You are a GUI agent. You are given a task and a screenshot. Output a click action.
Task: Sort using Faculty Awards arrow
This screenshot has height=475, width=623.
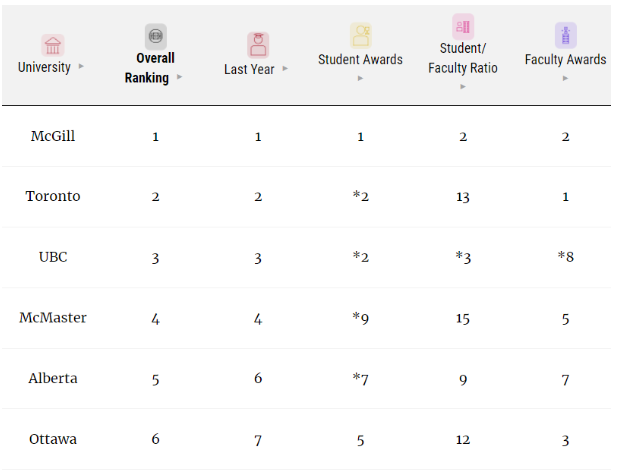(x=565, y=78)
